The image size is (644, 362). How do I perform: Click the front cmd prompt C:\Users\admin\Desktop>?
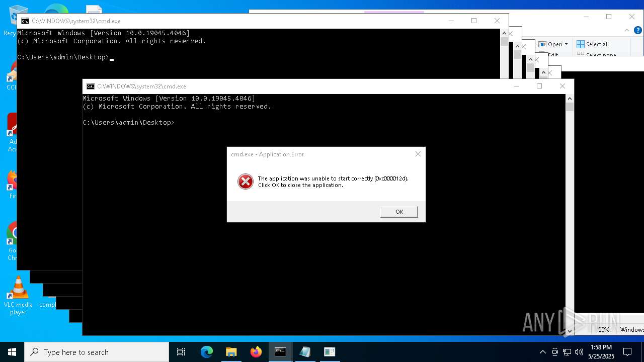(128, 123)
